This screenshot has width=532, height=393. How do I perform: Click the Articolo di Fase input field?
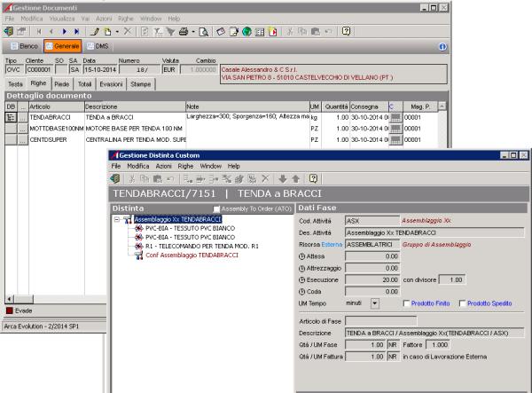click(380, 321)
